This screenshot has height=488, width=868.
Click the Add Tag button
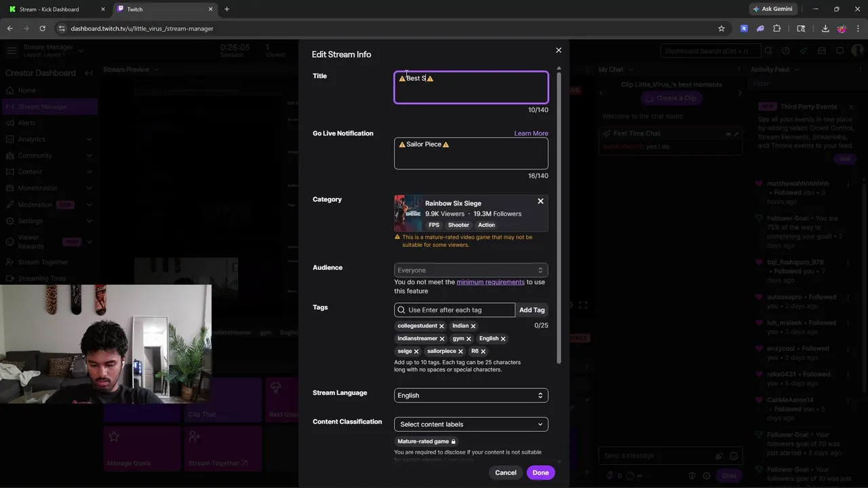coord(532,310)
